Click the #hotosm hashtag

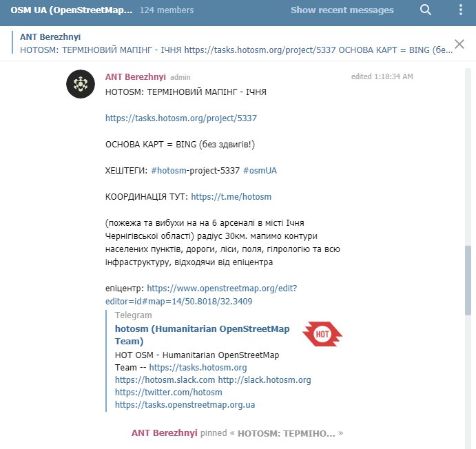pyautogui.click(x=169, y=171)
